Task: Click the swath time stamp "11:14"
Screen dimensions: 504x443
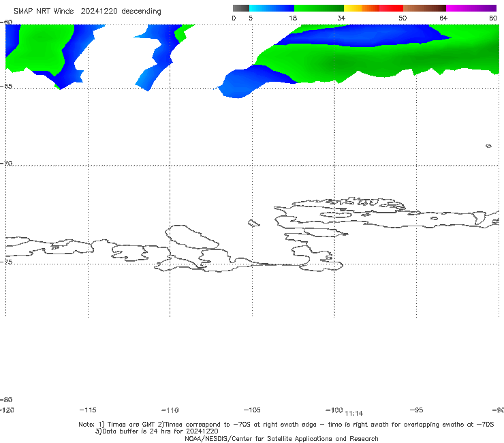Action: coord(354,414)
